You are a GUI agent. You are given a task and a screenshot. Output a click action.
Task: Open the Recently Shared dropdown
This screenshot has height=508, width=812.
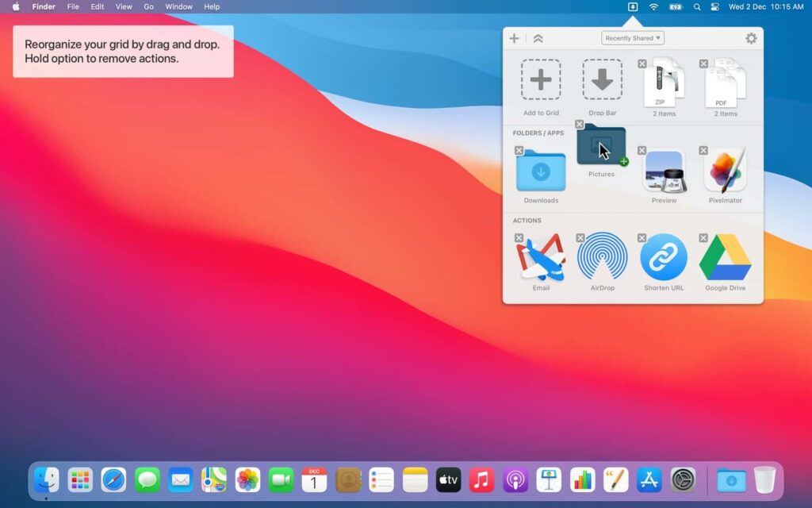(632, 37)
